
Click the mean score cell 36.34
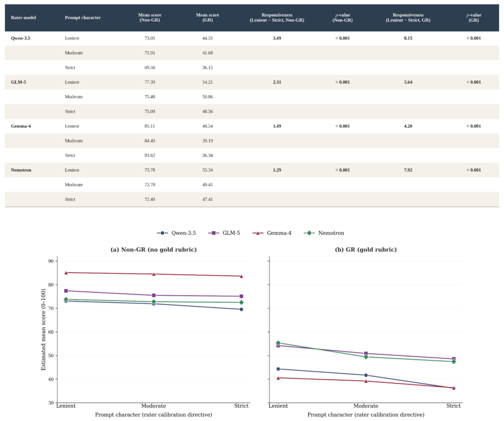208,155
